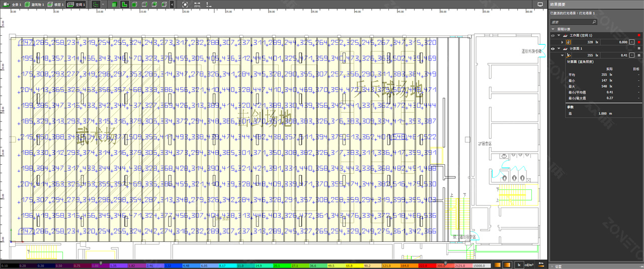
Task: Click red indicator beside 工作面 (空间 1)
Action: (x=639, y=35)
